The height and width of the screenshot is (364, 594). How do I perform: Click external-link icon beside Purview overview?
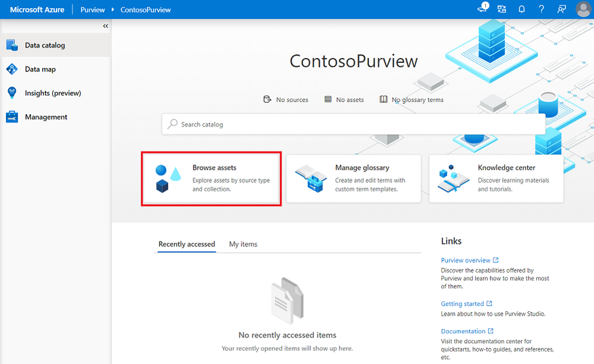coord(495,260)
